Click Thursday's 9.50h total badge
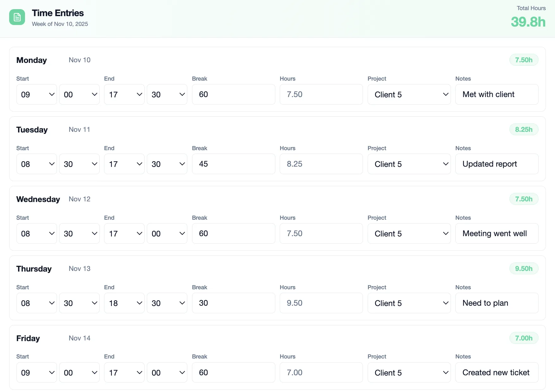Viewport: 555px width, 392px height. click(523, 269)
